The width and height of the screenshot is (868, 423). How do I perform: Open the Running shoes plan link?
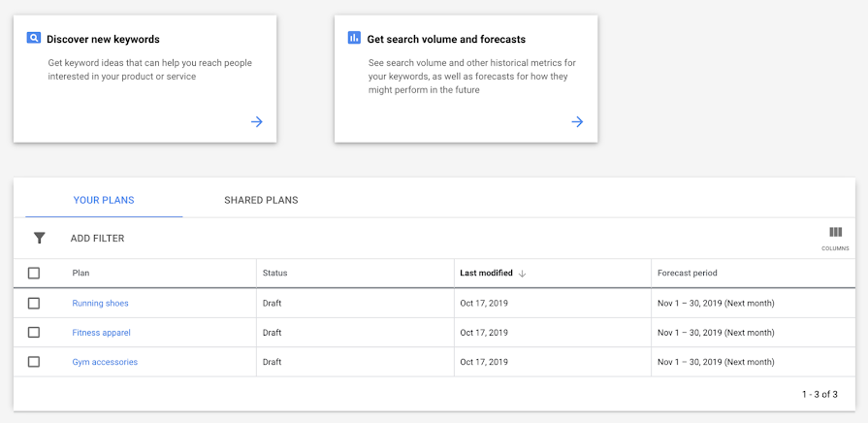100,304
